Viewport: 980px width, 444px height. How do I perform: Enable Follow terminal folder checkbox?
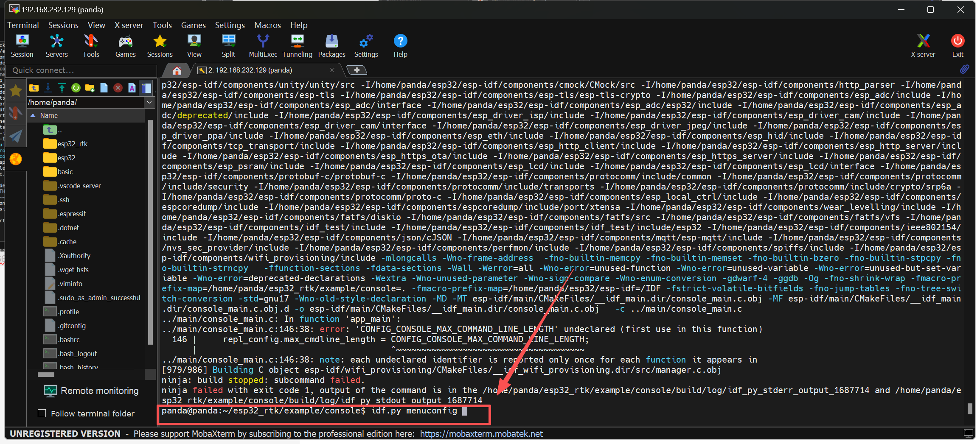(x=42, y=413)
